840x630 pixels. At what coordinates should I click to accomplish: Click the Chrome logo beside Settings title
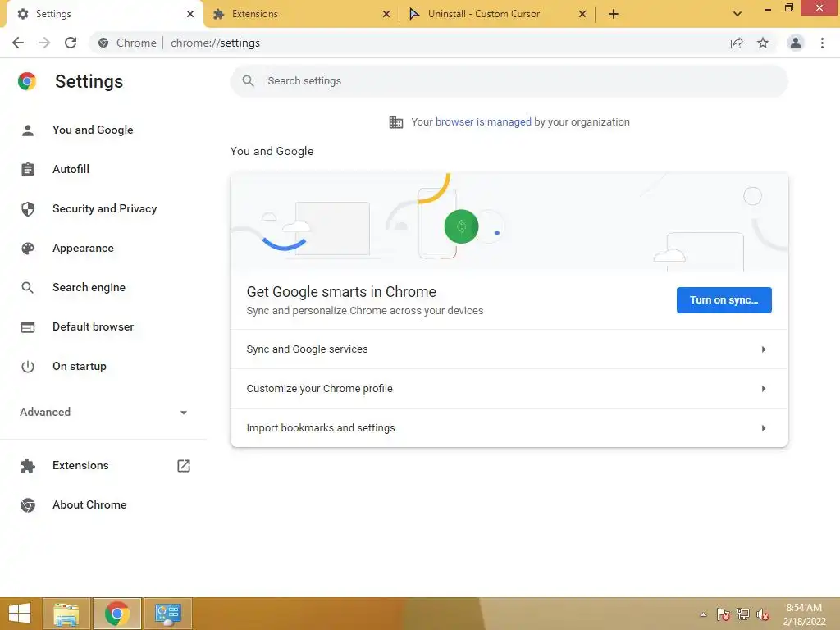pyautogui.click(x=27, y=81)
